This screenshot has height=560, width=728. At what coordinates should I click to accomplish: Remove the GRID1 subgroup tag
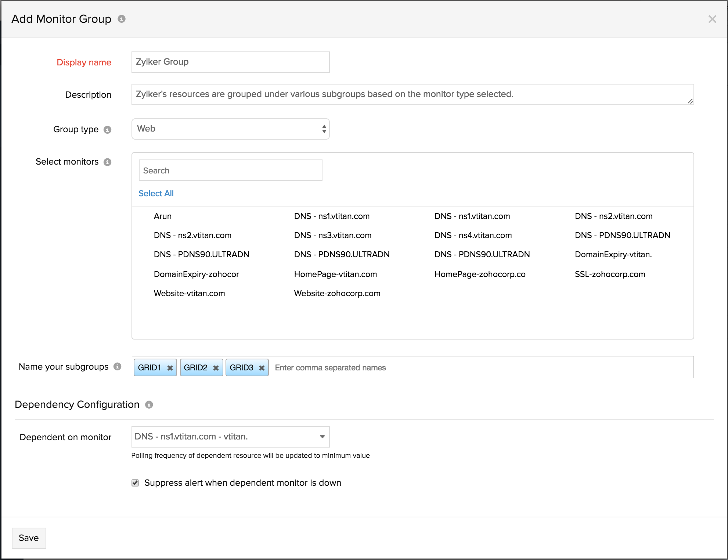[x=170, y=368]
